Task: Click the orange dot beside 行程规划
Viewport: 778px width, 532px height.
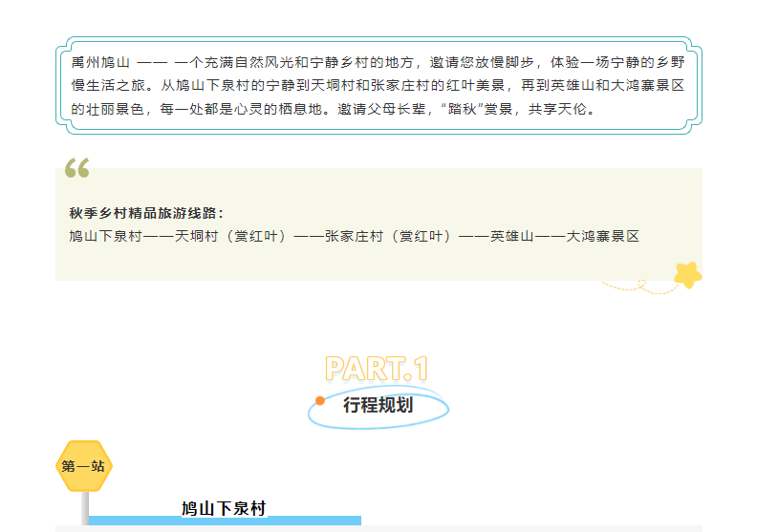Action: 320,400
